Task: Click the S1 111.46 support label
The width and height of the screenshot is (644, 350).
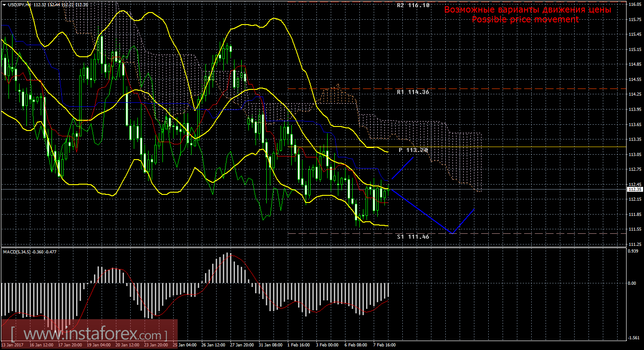Action: 413,236
